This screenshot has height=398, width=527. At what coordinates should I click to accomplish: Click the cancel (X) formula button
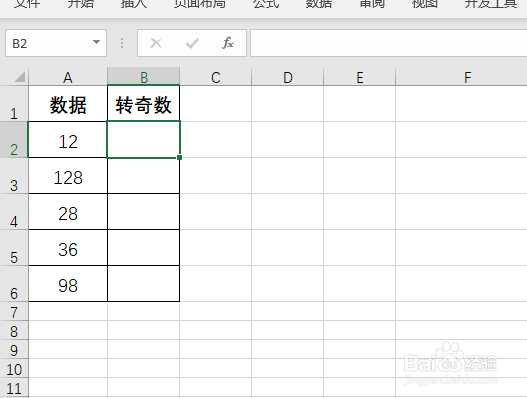[x=156, y=43]
